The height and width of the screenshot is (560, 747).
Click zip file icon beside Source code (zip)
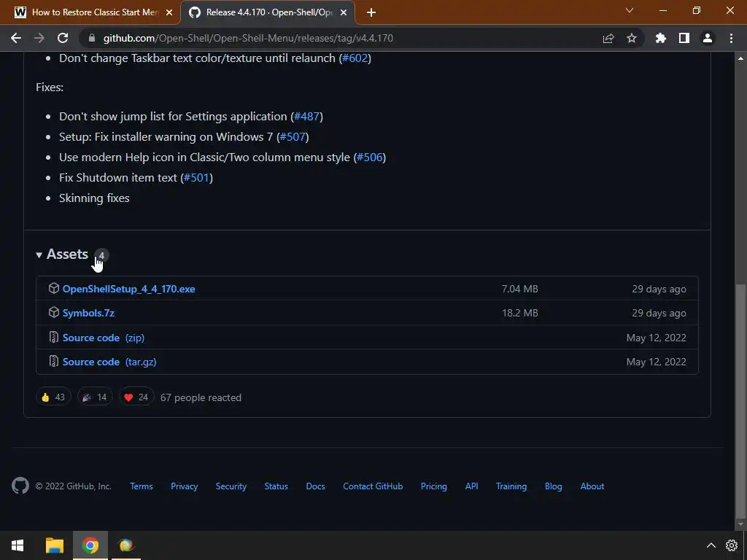(54, 337)
